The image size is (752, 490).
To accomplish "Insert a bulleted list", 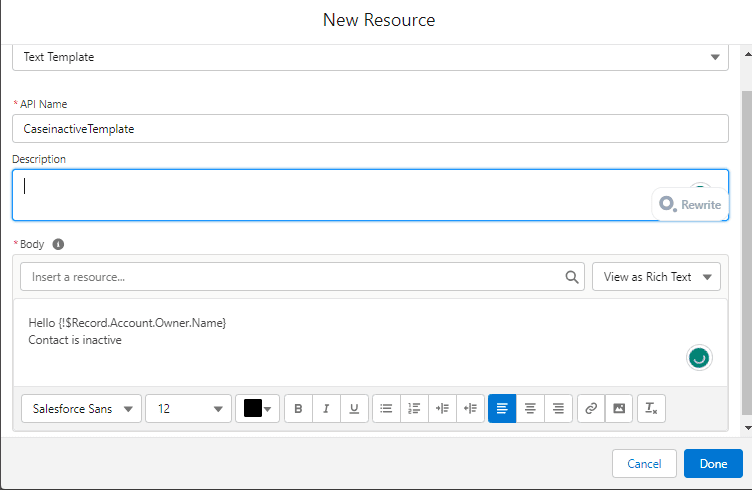I will point(386,408).
